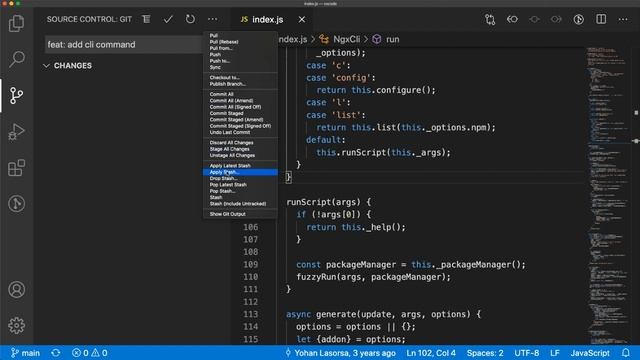Click Ln 102, Col 4 status item

click(x=431, y=353)
